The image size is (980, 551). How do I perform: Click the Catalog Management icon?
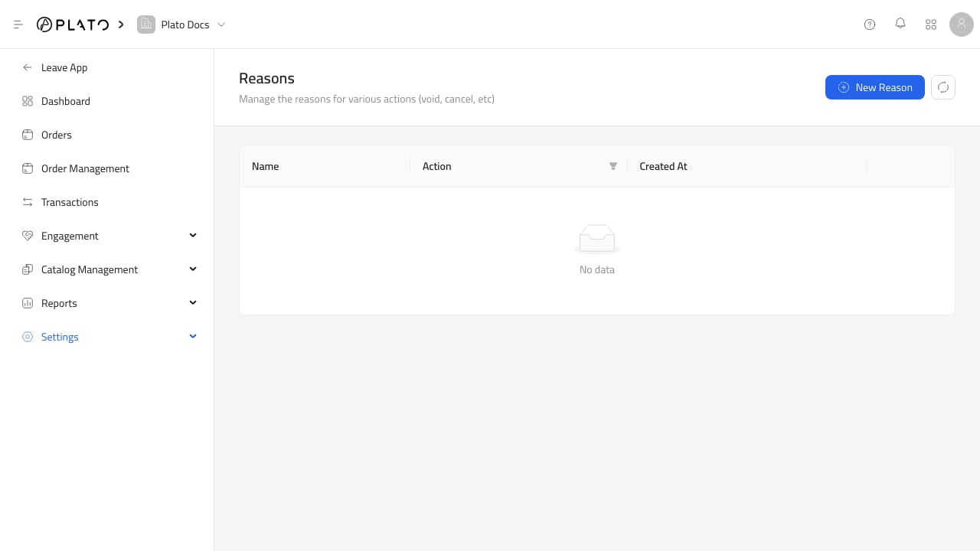point(28,269)
